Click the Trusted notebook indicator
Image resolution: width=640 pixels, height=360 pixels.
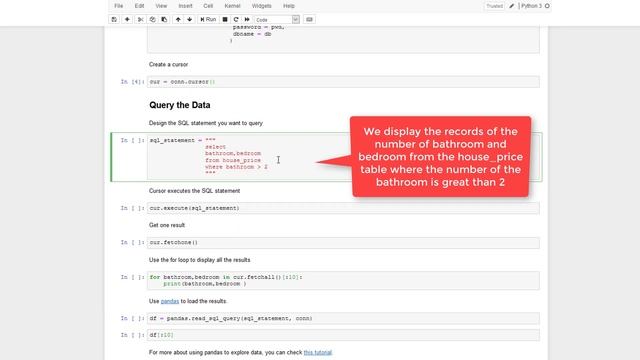pyautogui.click(x=494, y=6)
